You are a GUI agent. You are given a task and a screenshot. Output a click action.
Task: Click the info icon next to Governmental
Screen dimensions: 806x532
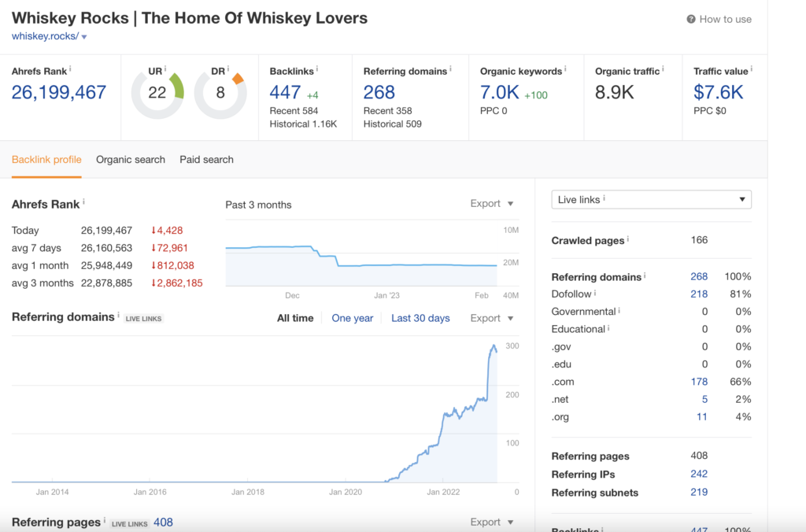pyautogui.click(x=619, y=310)
